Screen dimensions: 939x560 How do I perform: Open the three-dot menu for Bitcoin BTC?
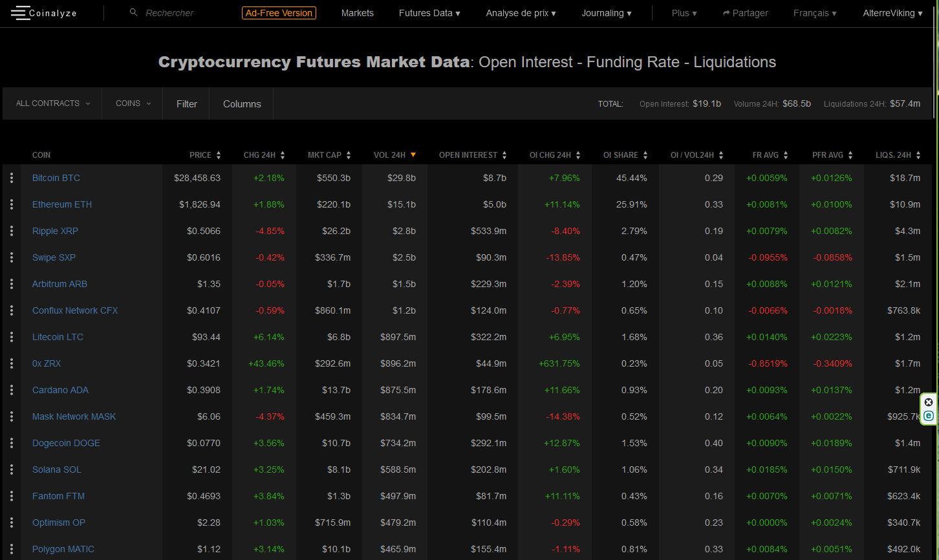point(12,178)
